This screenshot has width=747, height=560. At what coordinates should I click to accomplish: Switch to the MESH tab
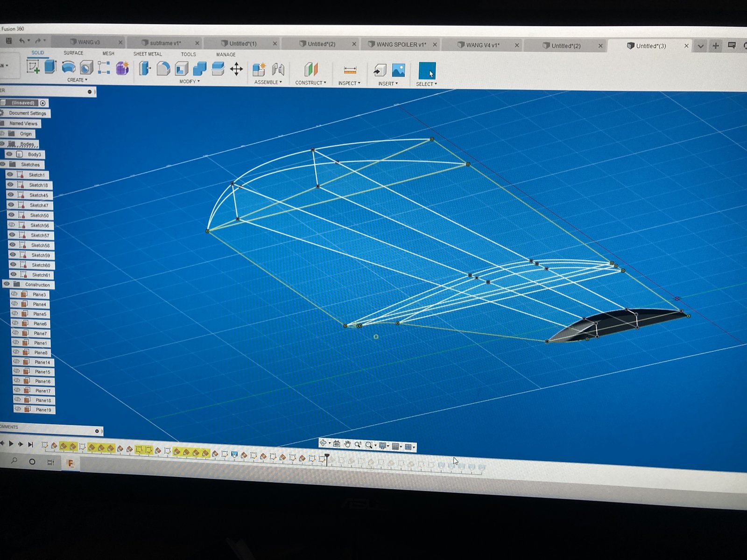(108, 53)
